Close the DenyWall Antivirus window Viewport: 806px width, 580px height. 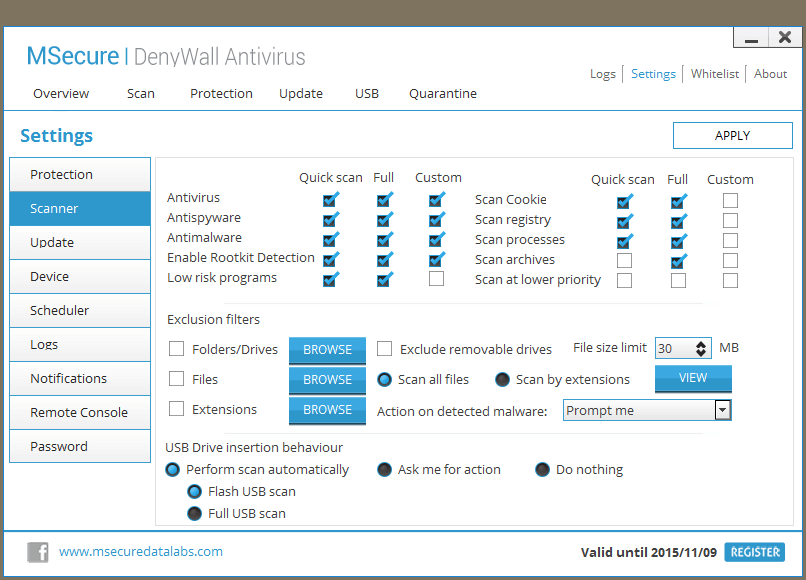point(785,38)
